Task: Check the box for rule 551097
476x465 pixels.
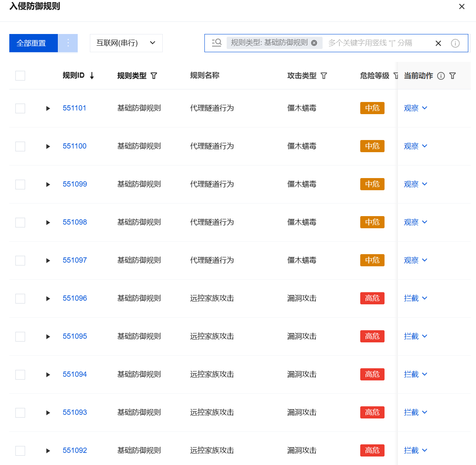Action: coord(20,261)
